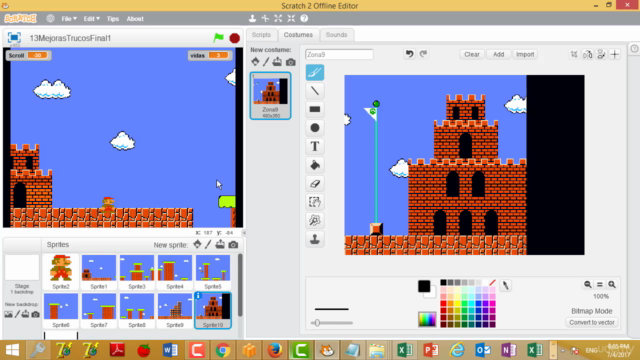Click the Windows Start button
The image size is (640, 360).
12,350
